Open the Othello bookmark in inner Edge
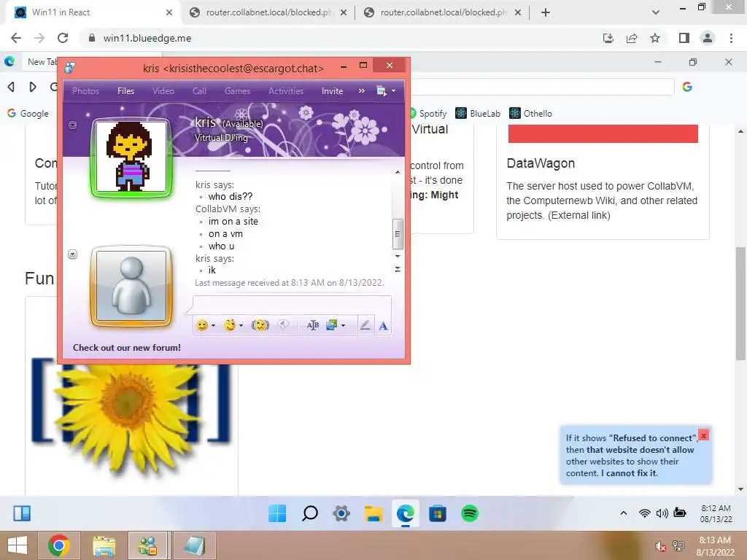747x560 pixels. 531,113
